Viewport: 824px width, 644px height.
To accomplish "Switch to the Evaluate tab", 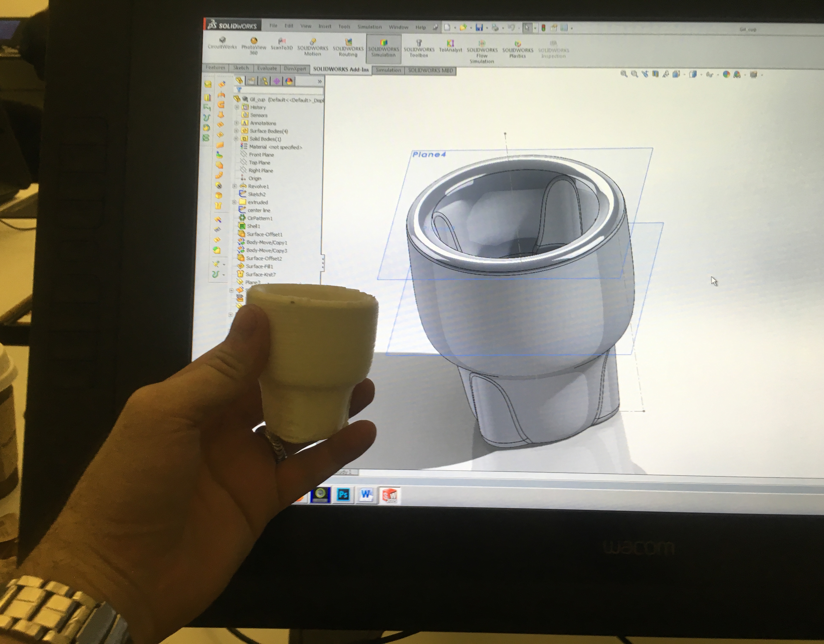I will coord(267,68).
